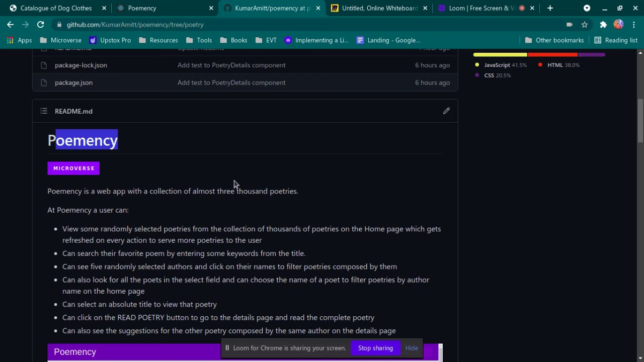644x362 pixels.
Task: Click the red HTML language bar segment
Action: 552,54
